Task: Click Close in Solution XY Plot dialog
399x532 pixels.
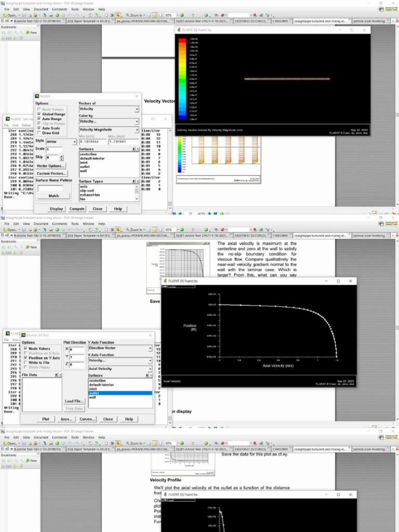Action: tap(108, 419)
